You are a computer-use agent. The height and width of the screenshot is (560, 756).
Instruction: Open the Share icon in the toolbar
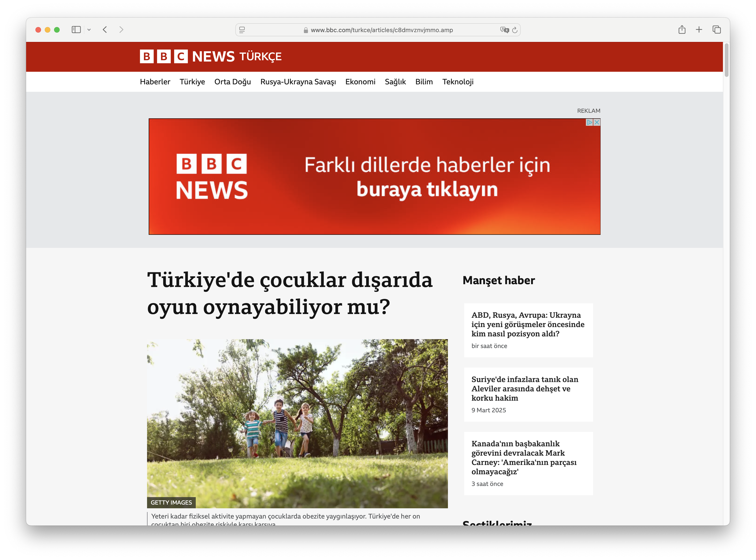point(682,30)
